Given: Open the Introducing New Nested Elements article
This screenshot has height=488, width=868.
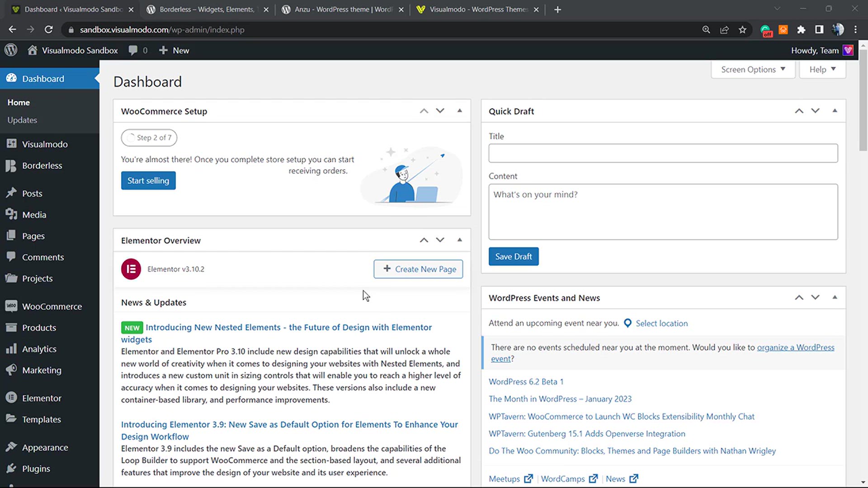Looking at the screenshot, I should pyautogui.click(x=276, y=333).
